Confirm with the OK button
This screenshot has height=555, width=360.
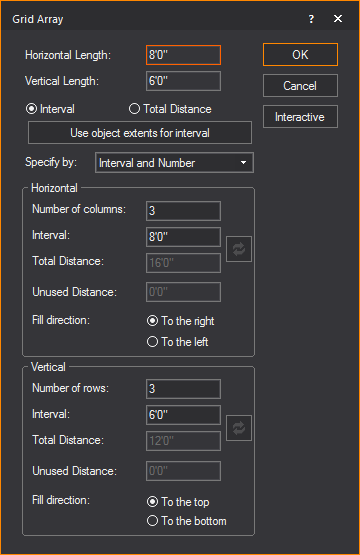click(300, 55)
